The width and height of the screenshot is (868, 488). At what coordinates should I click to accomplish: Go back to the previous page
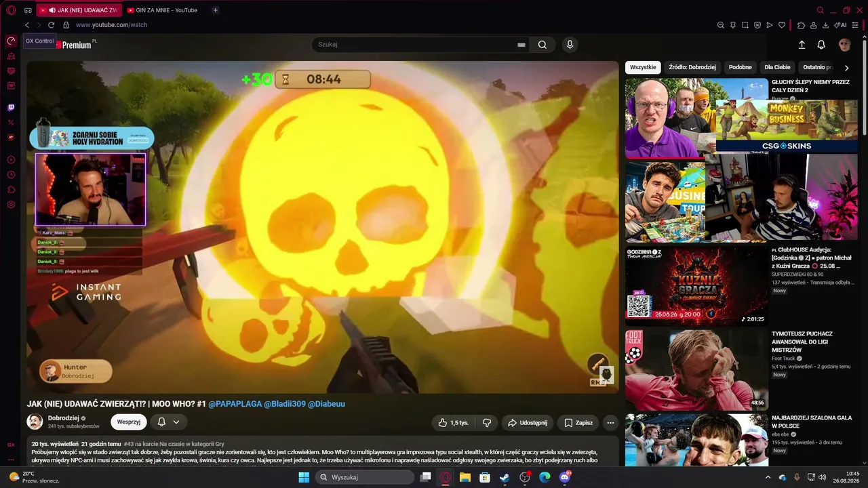click(27, 25)
